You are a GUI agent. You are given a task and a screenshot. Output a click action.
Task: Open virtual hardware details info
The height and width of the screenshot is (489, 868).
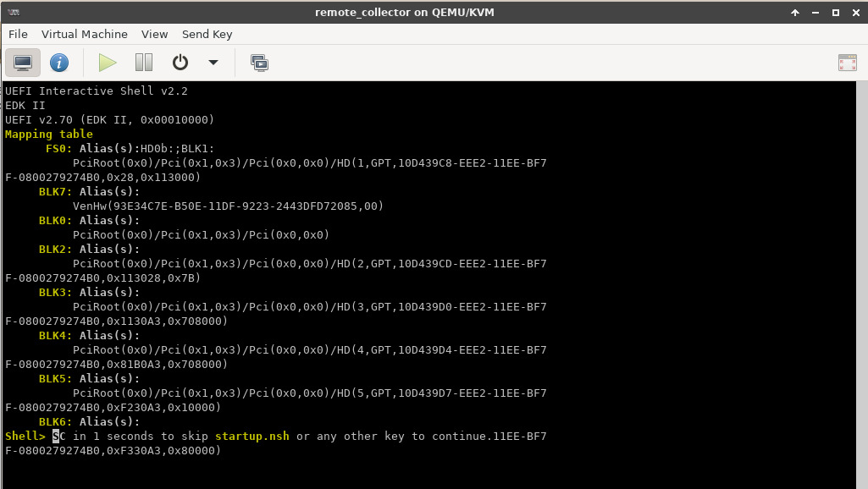click(59, 63)
